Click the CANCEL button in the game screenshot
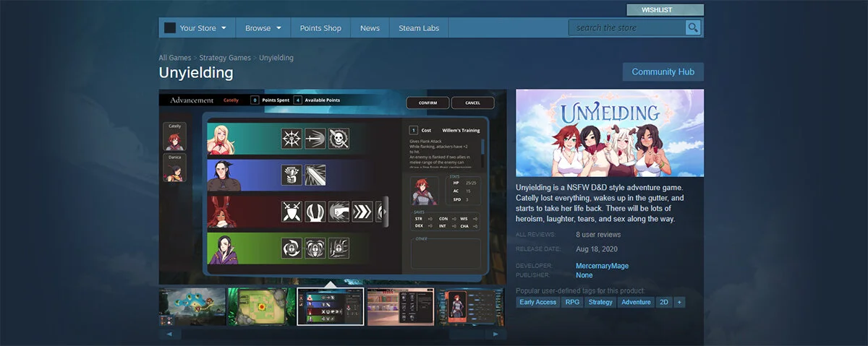 coord(472,103)
